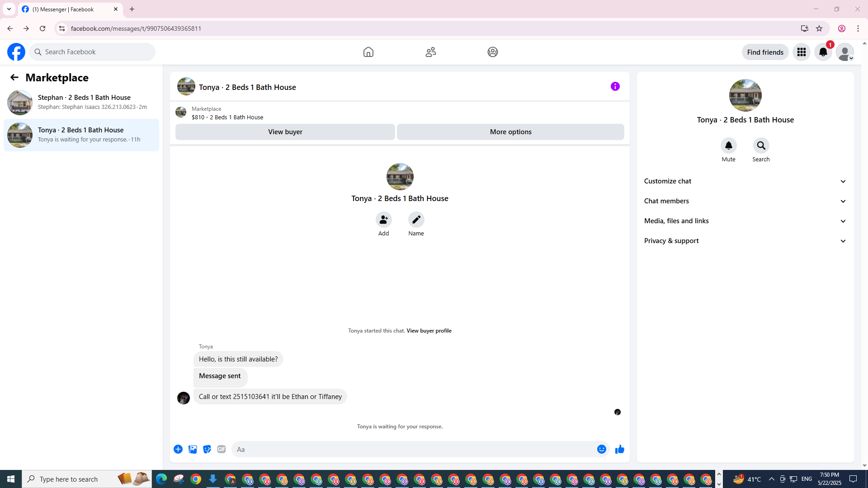
Task: Click the Windows taskbar search box
Action: [x=87, y=479]
